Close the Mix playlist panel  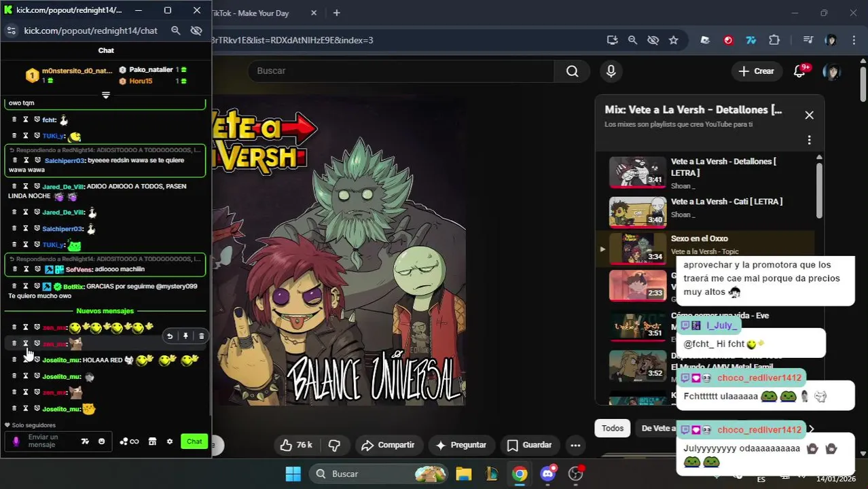click(x=809, y=115)
